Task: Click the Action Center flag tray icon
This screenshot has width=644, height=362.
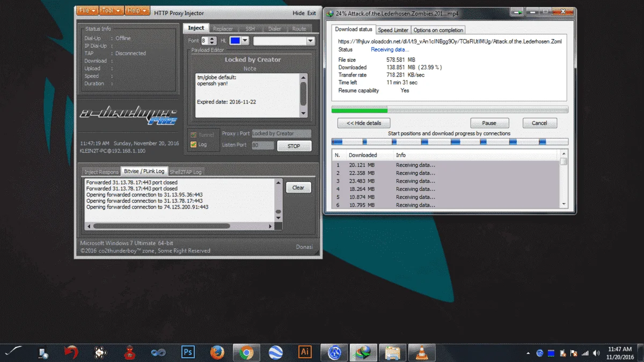Action: tap(574, 353)
